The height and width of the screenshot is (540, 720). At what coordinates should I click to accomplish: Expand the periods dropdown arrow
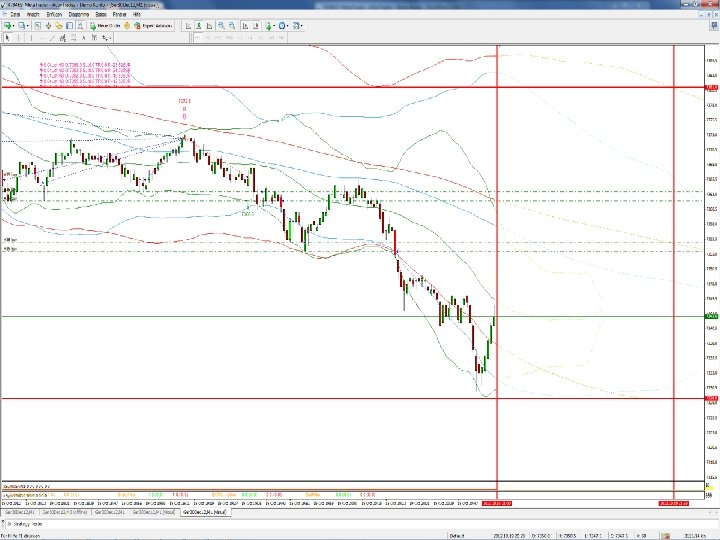click(x=287, y=26)
